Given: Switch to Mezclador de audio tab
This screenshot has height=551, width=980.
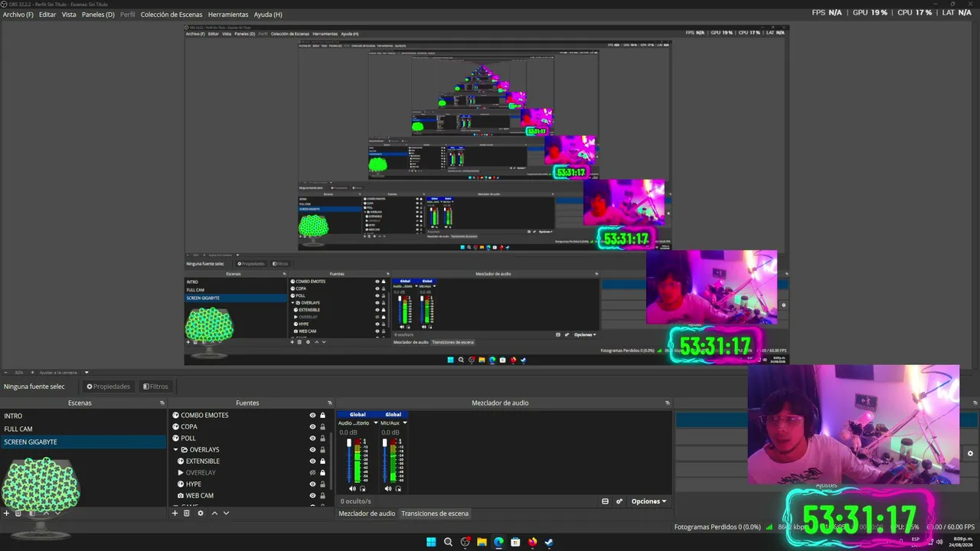Looking at the screenshot, I should pos(367,514).
